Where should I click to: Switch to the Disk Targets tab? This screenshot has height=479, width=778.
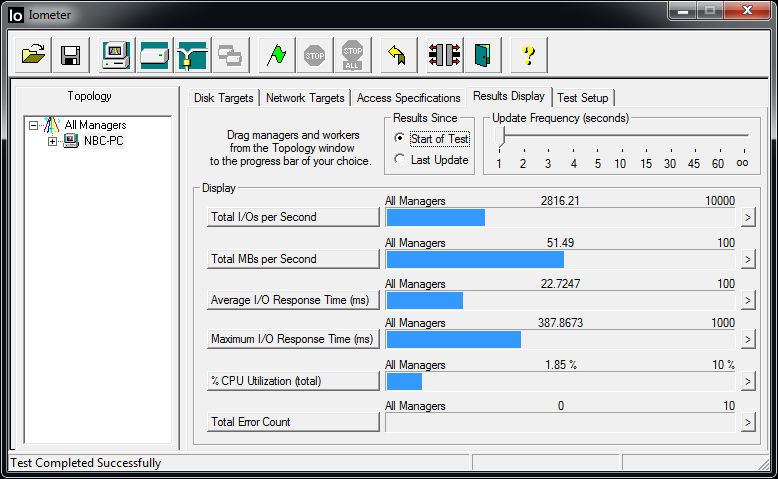coord(224,98)
